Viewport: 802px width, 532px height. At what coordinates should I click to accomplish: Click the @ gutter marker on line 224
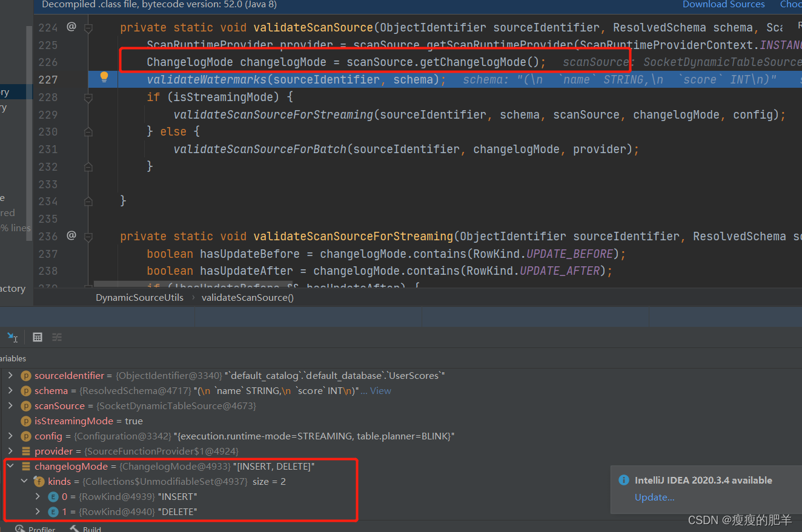pos(71,27)
